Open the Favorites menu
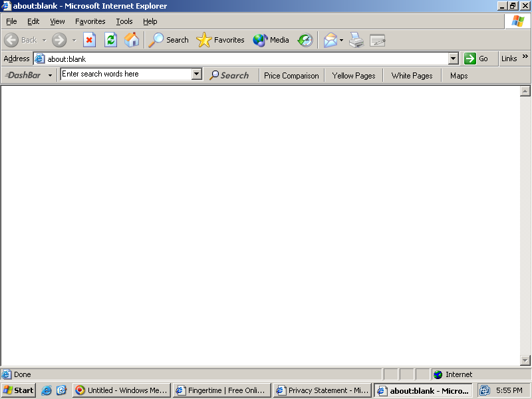Viewport: 532px width, 399px height. tap(90, 21)
